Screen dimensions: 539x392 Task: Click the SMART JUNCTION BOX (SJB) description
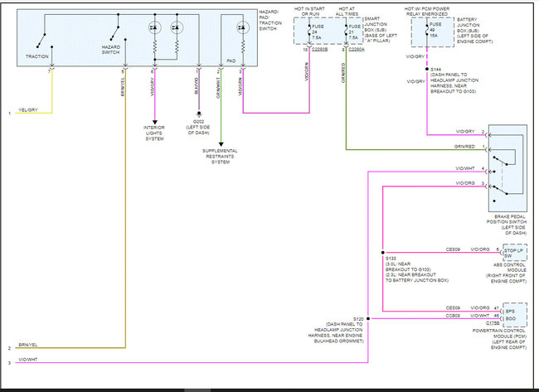pyautogui.click(x=381, y=30)
